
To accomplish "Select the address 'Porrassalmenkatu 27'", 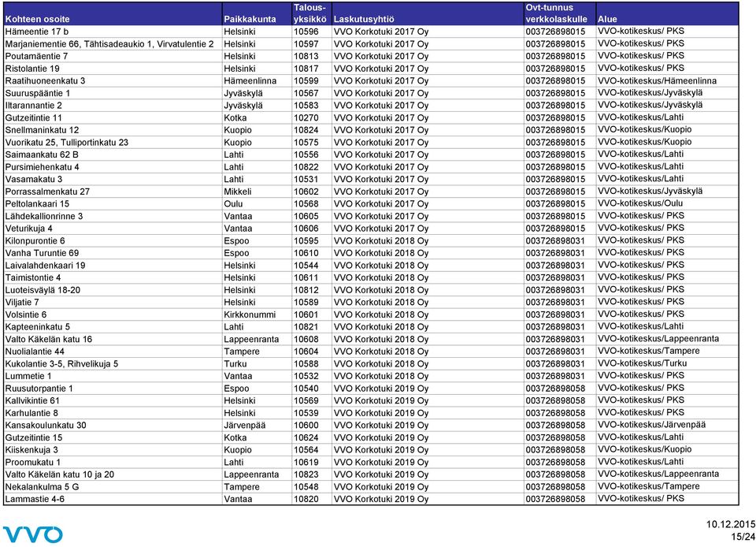I will (x=47, y=192).
